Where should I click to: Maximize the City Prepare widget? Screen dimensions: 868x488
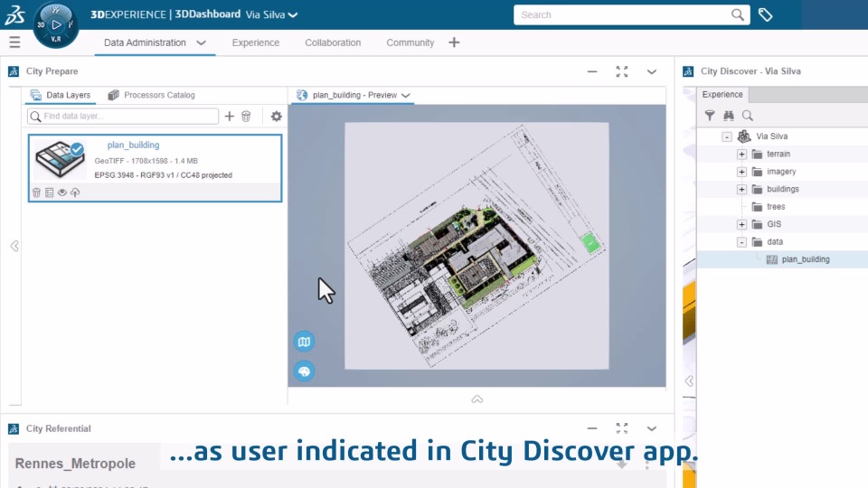pos(622,71)
